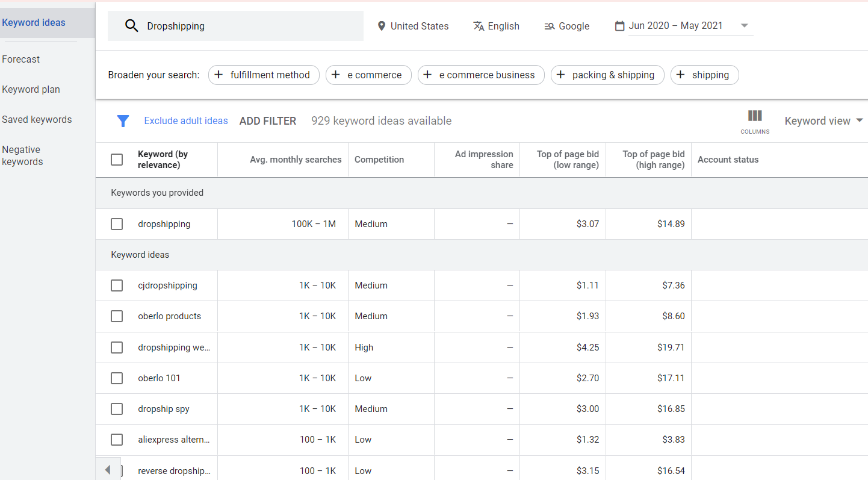This screenshot has width=868, height=480.
Task: Check the dropshipping keyword checkbox
Action: (117, 224)
